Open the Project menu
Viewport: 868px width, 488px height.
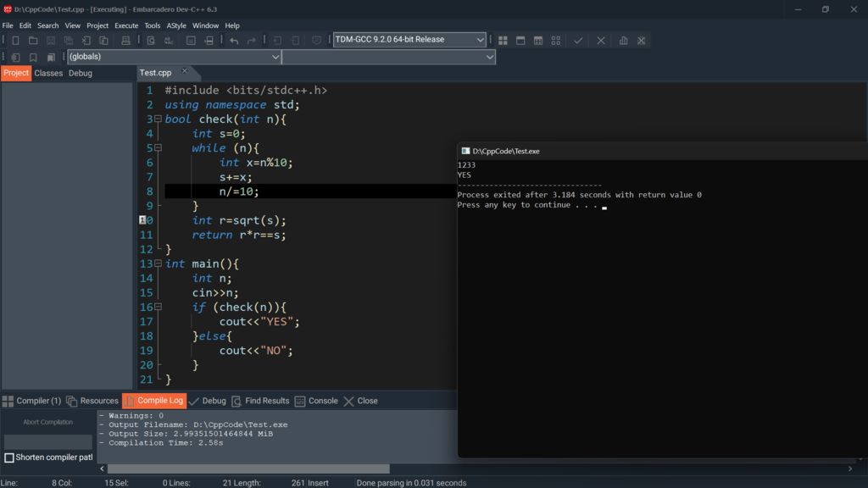97,25
